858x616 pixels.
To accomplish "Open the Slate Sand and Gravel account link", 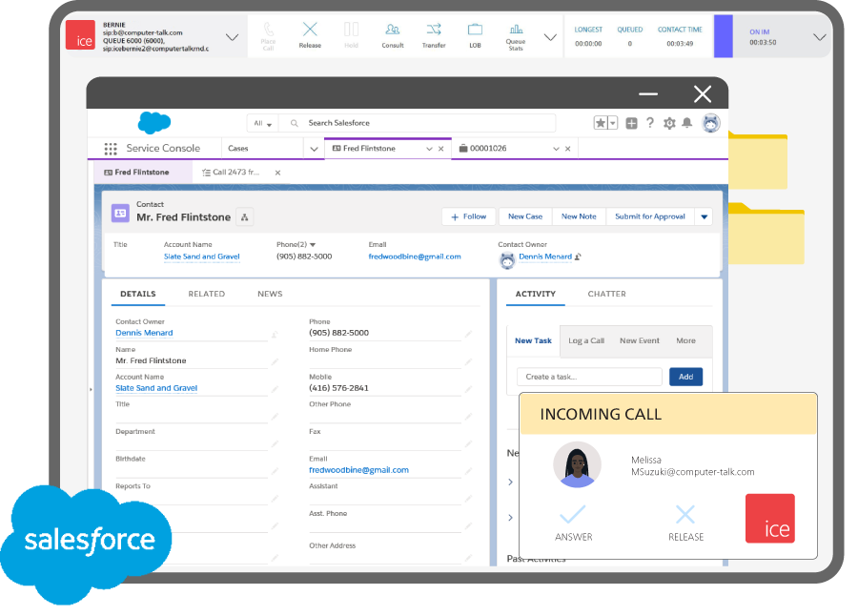I will pos(201,257).
